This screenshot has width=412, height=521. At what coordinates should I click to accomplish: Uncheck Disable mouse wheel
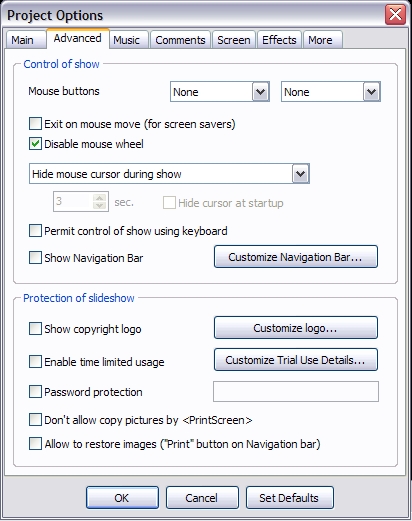35,144
